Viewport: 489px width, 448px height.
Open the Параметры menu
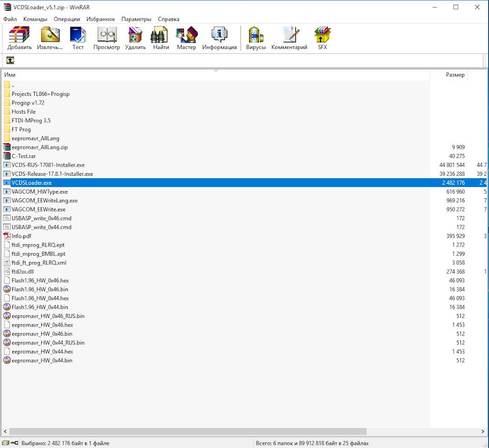click(137, 19)
